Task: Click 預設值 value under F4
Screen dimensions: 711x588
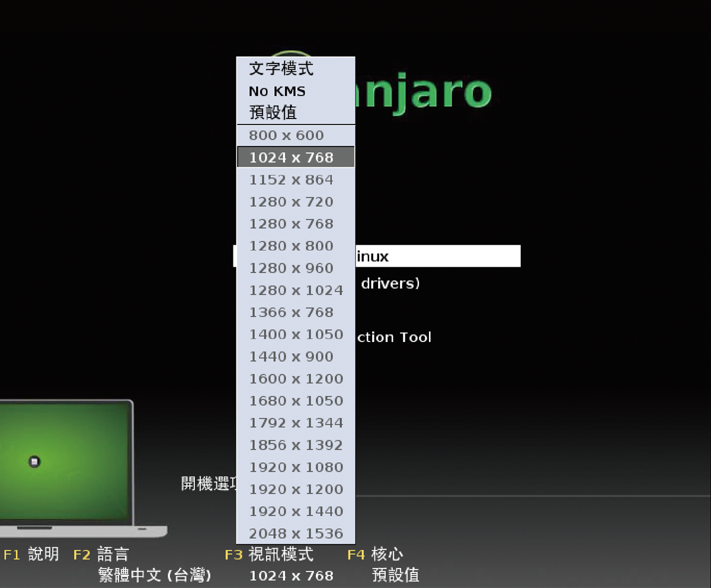Action: pos(396,575)
